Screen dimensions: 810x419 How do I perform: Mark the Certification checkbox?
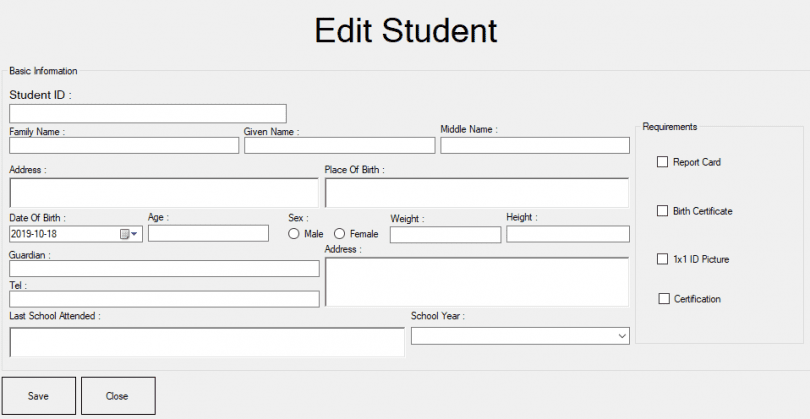[x=664, y=299]
